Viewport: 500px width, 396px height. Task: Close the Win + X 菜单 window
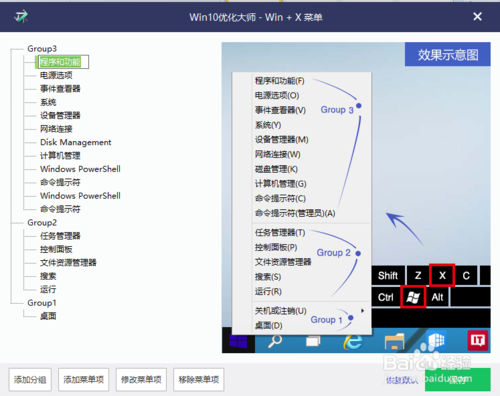[477, 16]
